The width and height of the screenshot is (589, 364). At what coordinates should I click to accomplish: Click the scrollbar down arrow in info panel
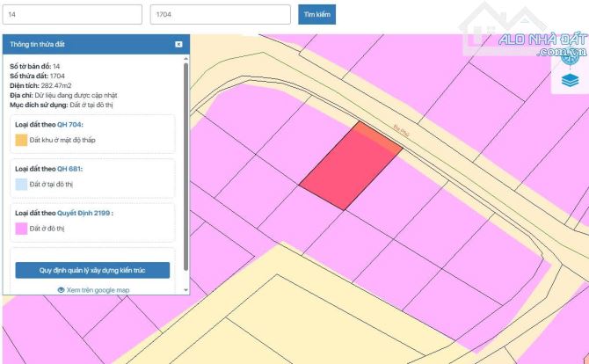185,288
